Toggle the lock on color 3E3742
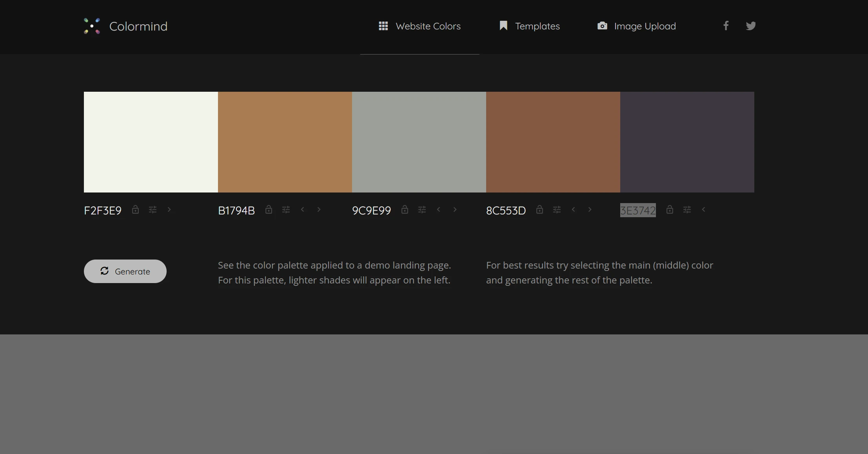The height and width of the screenshot is (454, 868). (670, 209)
